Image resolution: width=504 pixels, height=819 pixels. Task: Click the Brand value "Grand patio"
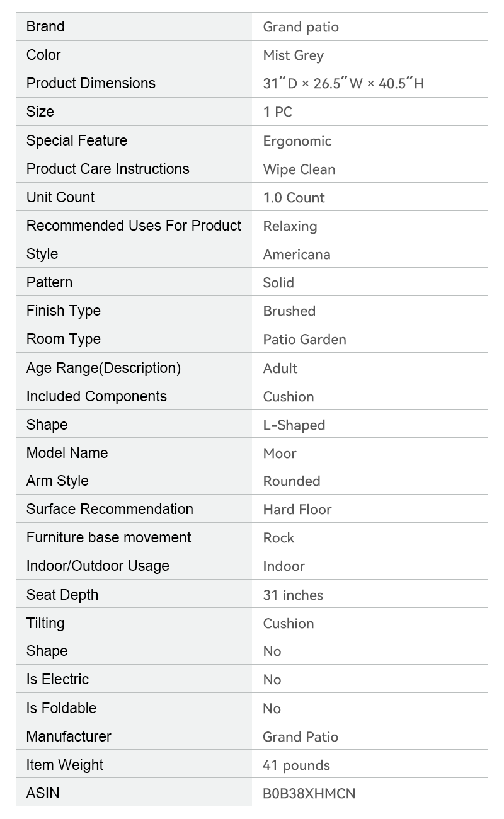pyautogui.click(x=301, y=27)
